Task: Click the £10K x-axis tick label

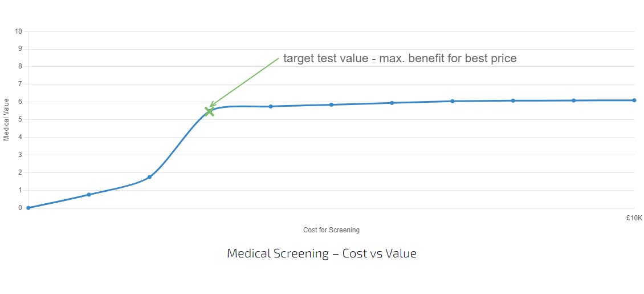Action: click(x=634, y=218)
